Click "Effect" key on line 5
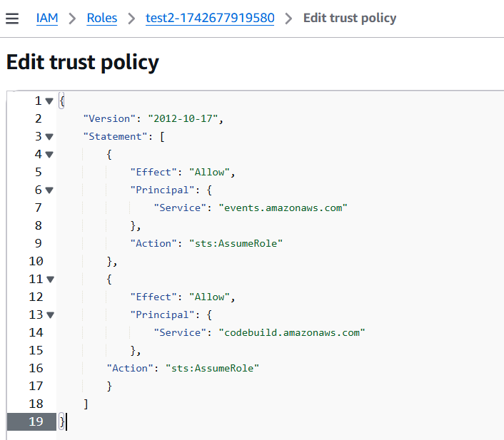This screenshot has width=504, height=440. [x=153, y=172]
